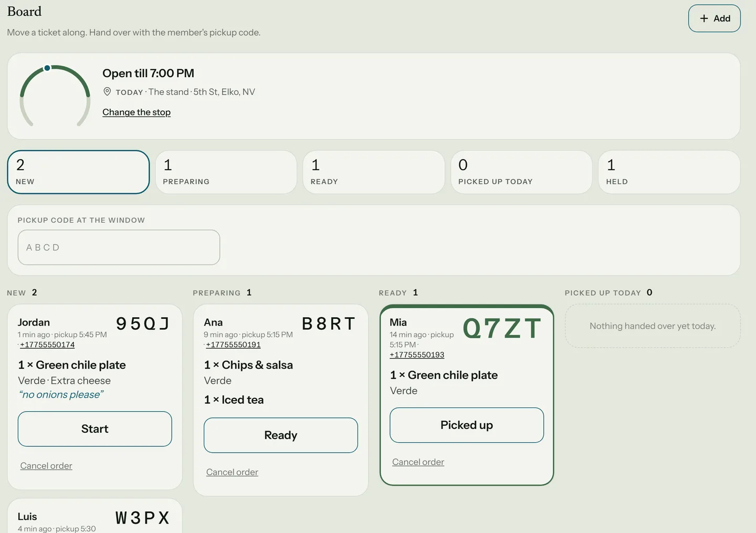Select the PREPARING filter tile
The width and height of the screenshot is (756, 533).
226,172
